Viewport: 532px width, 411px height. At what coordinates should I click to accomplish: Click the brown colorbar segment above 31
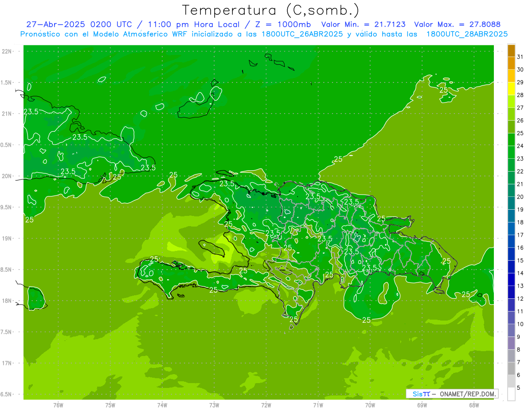511,50
